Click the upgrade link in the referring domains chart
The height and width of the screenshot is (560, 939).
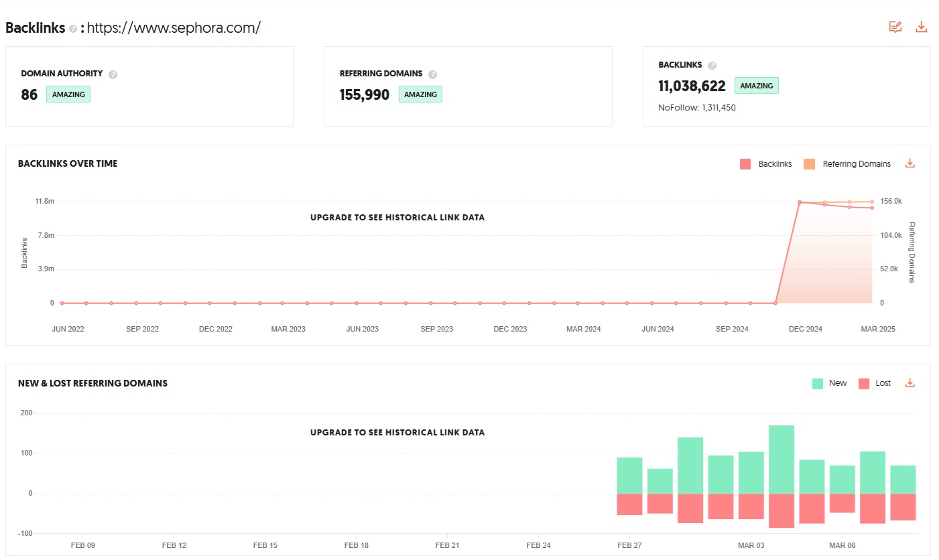397,432
